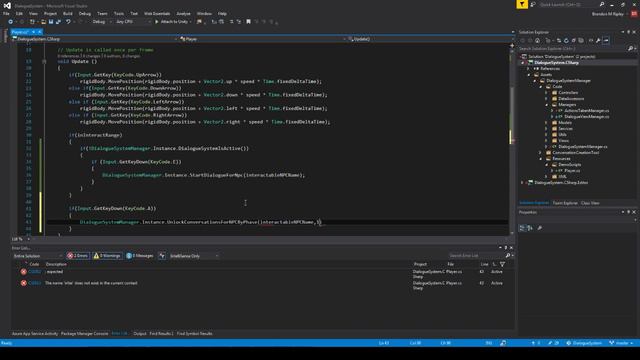Click the Undo toolbar icon
Image resolution: width=640 pixels, height=360 pixels.
coord(68,22)
